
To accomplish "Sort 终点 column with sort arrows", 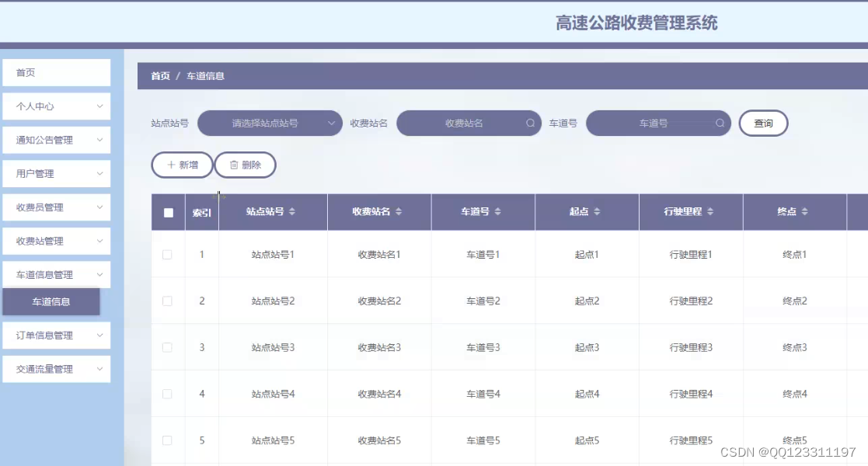I will [x=805, y=211].
